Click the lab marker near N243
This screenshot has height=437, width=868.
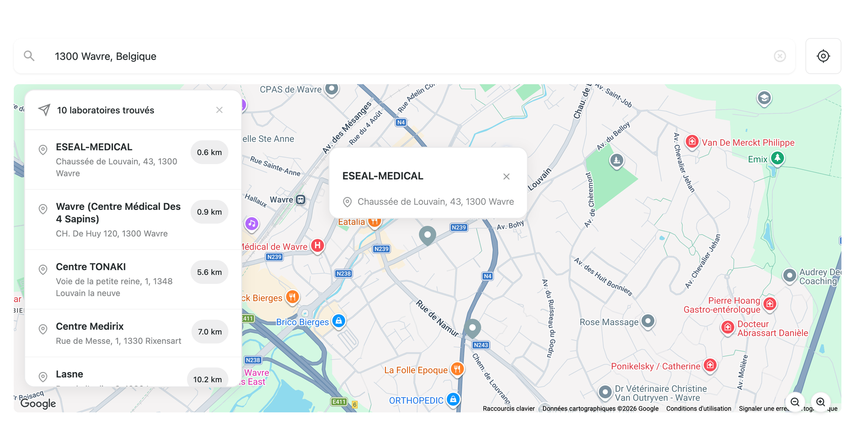click(x=473, y=328)
